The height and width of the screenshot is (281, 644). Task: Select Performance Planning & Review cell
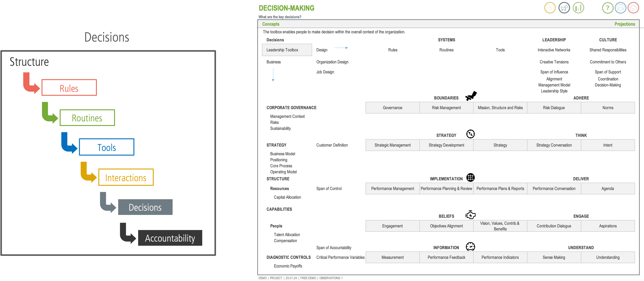(x=446, y=189)
